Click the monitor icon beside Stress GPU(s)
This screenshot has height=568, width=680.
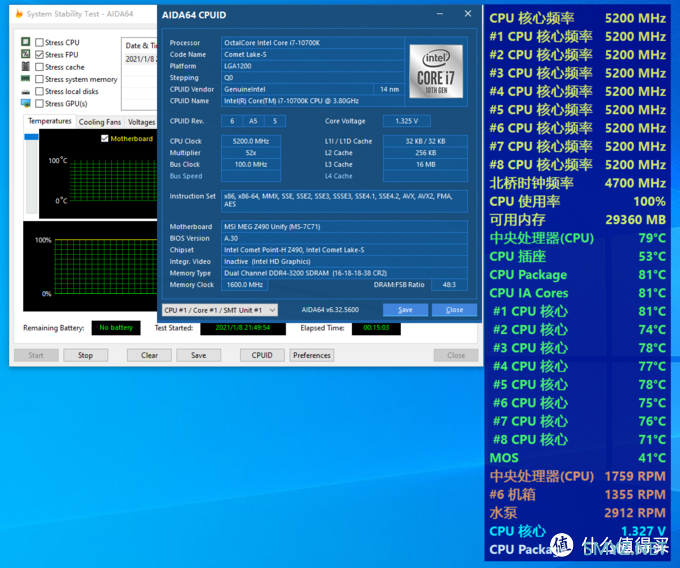tap(26, 103)
